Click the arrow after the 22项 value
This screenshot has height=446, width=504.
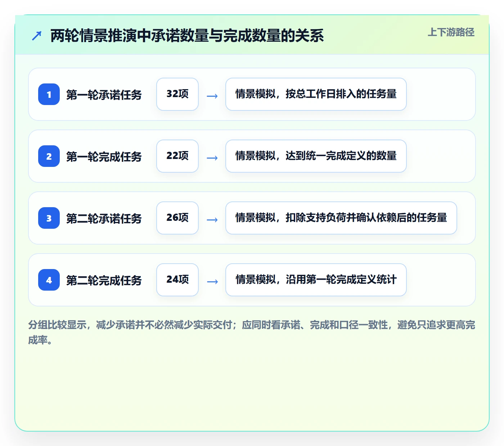212,158
